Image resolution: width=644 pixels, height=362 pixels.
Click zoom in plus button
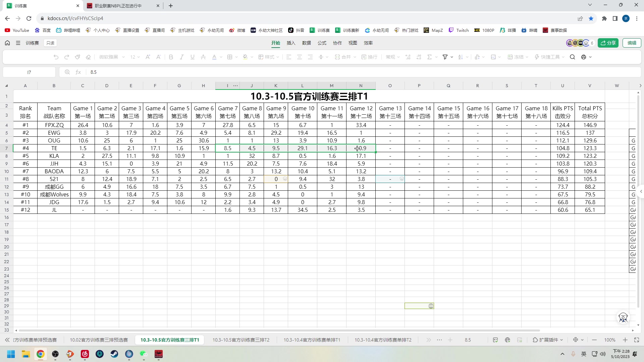click(625, 340)
